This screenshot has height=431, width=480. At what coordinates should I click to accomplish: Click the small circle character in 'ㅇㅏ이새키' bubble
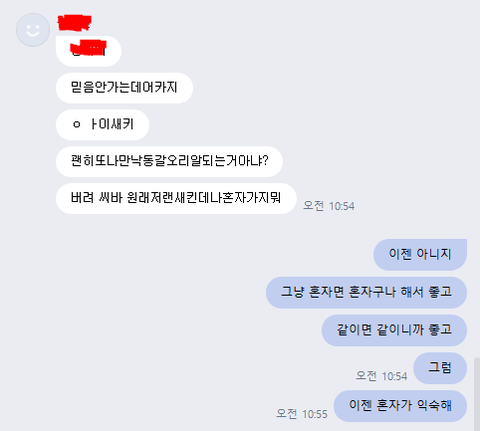(x=77, y=125)
